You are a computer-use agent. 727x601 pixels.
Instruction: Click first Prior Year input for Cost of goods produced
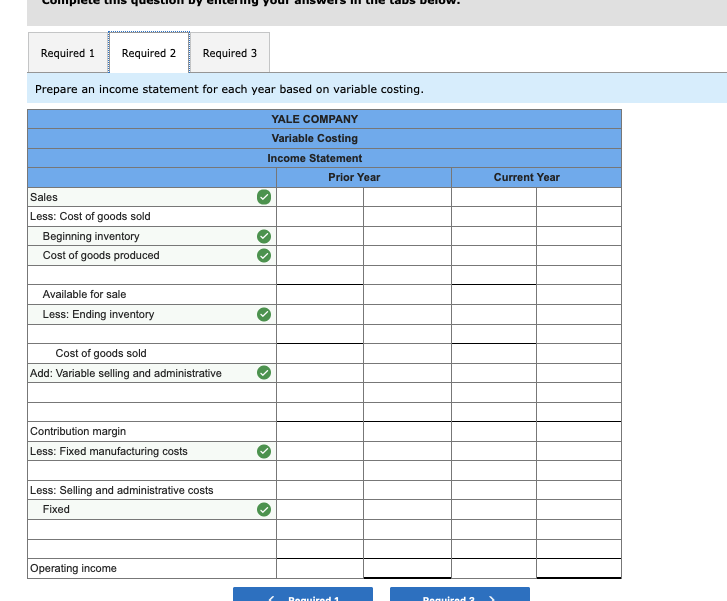[x=320, y=256]
